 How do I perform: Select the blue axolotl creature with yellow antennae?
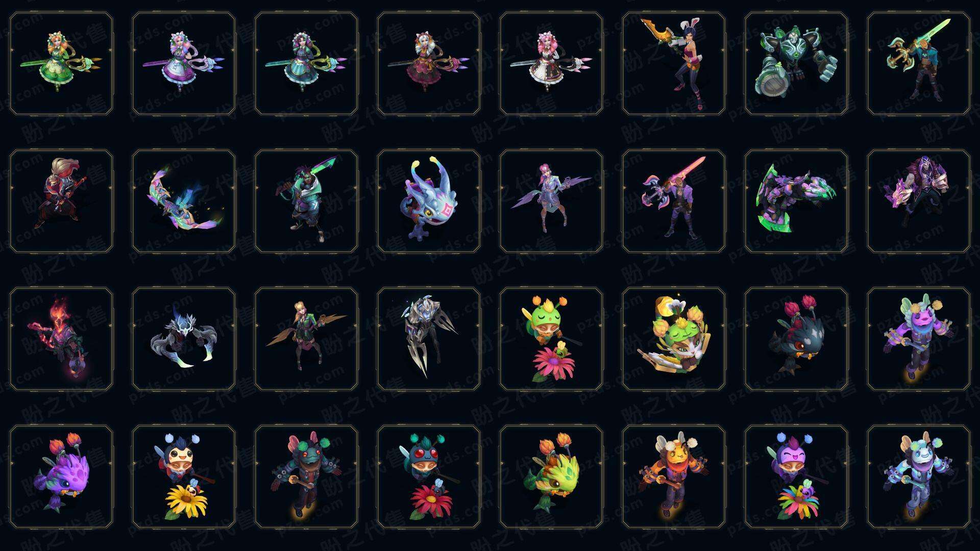point(429,202)
